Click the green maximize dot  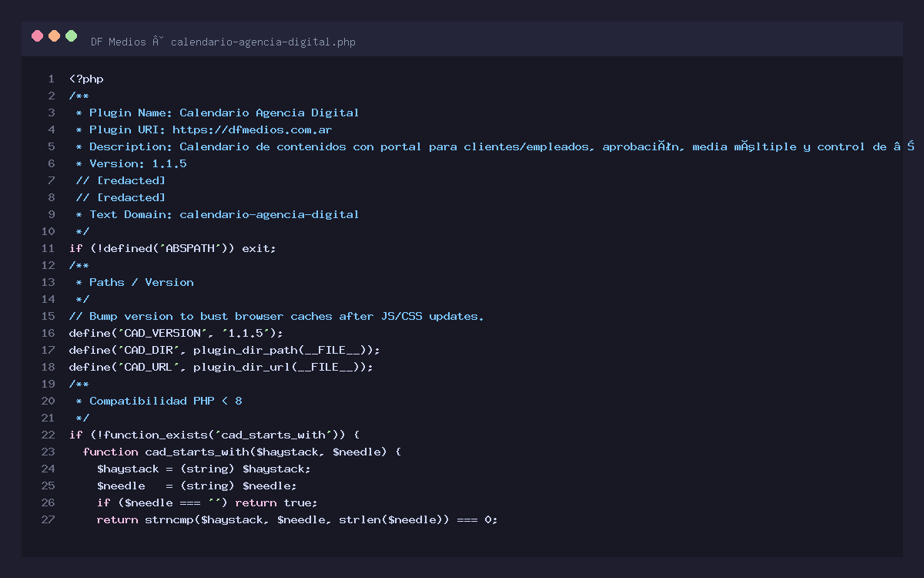[72, 35]
